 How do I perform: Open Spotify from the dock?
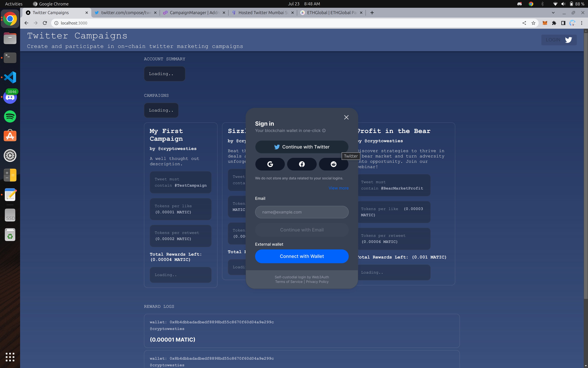click(x=10, y=116)
